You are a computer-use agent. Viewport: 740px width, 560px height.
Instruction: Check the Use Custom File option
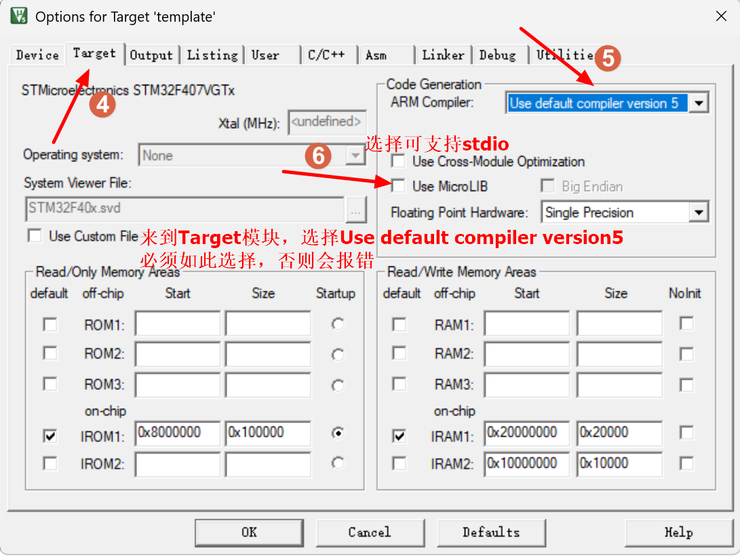pyautogui.click(x=35, y=235)
